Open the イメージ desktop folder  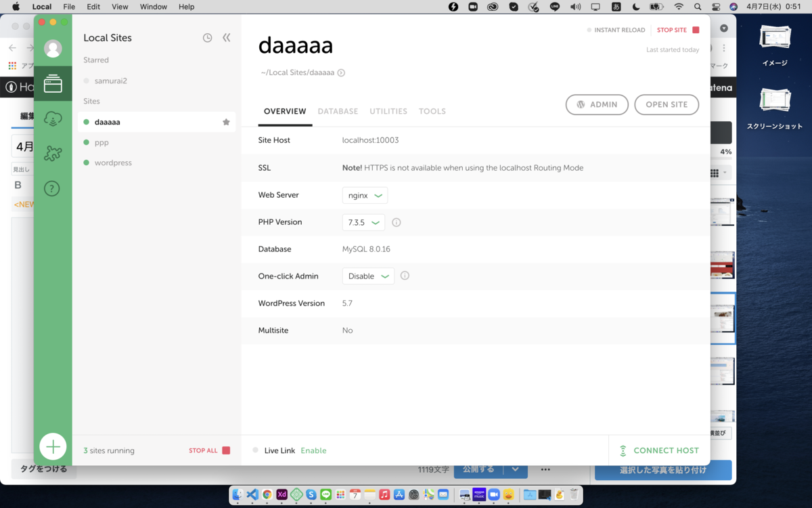click(775, 46)
